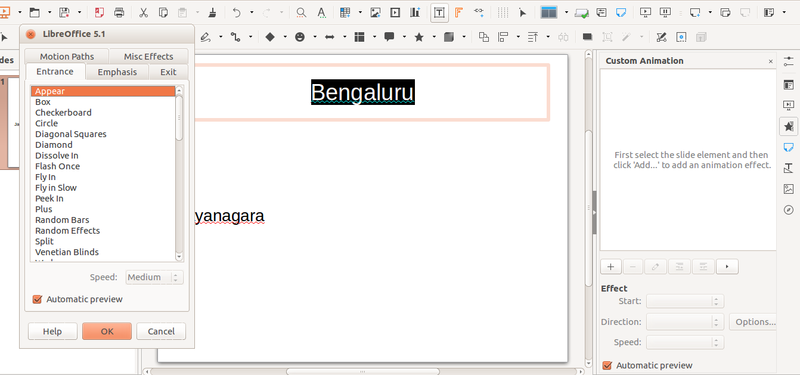Switch to the Misc Effects tab
The width and height of the screenshot is (800, 375).
(x=148, y=56)
